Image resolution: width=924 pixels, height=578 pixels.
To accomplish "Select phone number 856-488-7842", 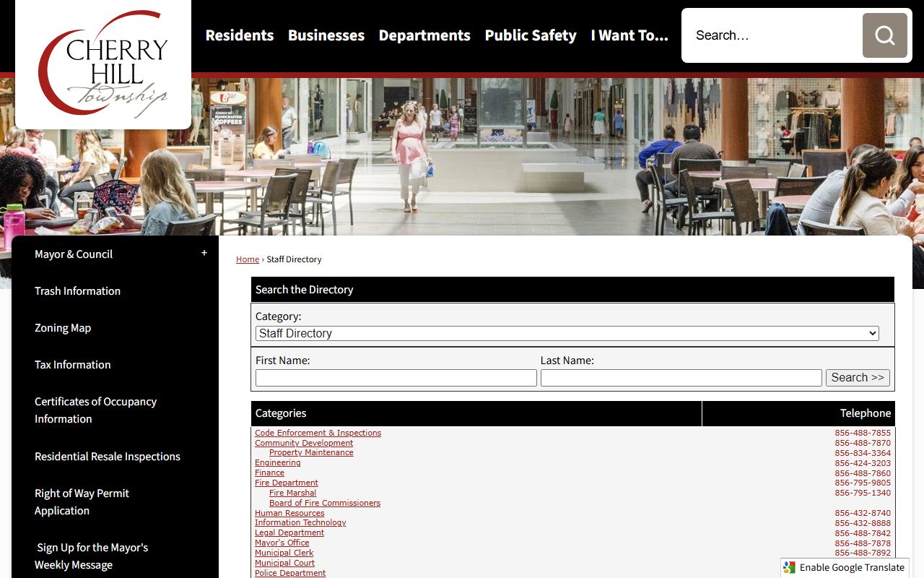I will coord(863,533).
